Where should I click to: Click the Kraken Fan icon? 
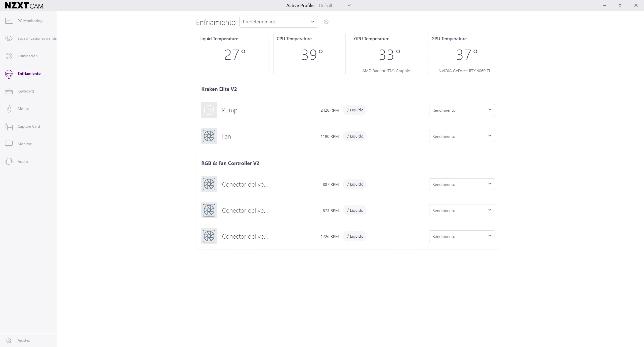(209, 136)
